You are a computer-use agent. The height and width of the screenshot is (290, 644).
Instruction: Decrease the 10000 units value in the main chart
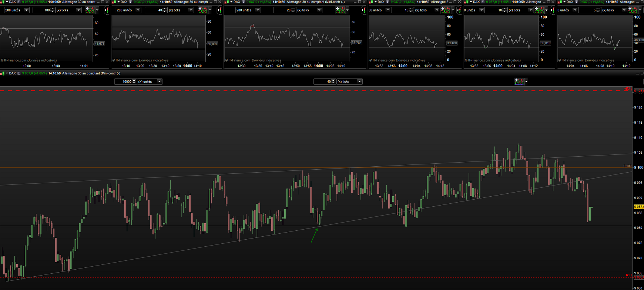(x=134, y=83)
